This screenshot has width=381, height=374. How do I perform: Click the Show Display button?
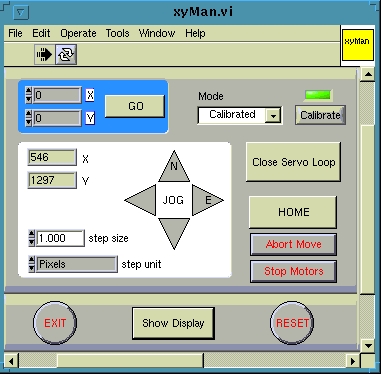173,323
